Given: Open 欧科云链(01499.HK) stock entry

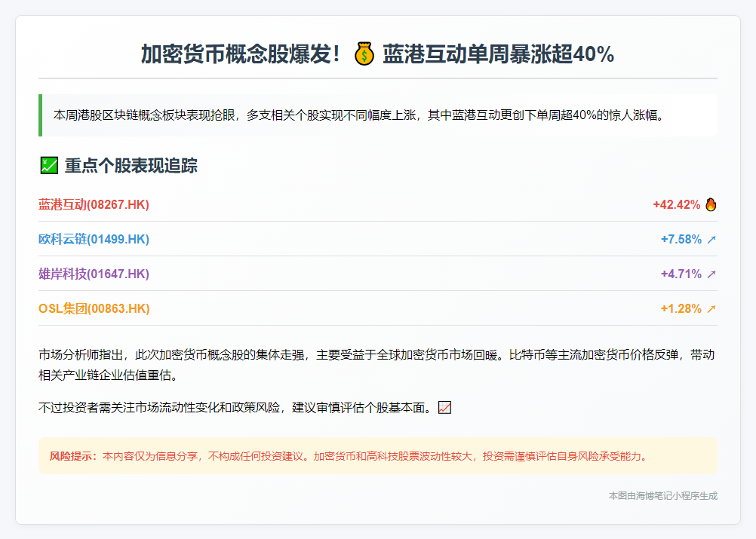Looking at the screenshot, I should [94, 240].
